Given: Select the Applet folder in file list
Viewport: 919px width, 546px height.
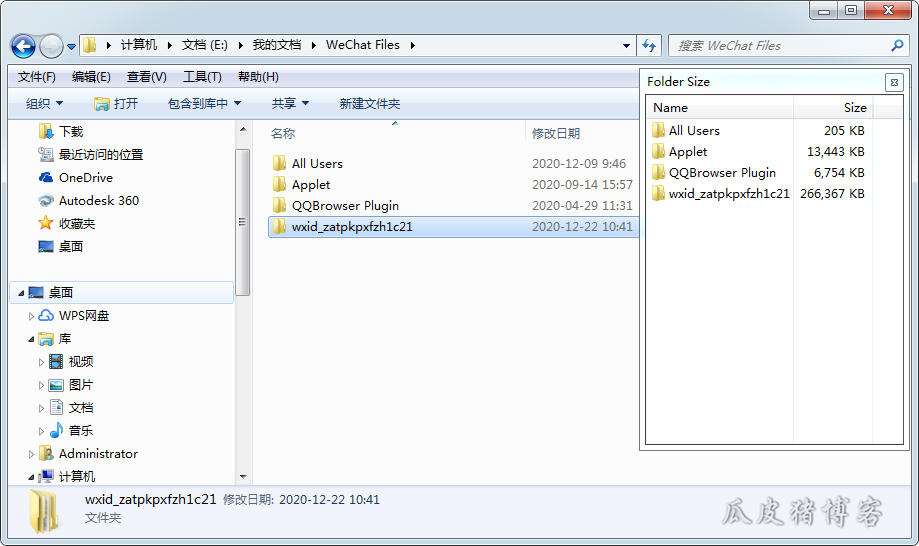Looking at the screenshot, I should click(x=311, y=185).
